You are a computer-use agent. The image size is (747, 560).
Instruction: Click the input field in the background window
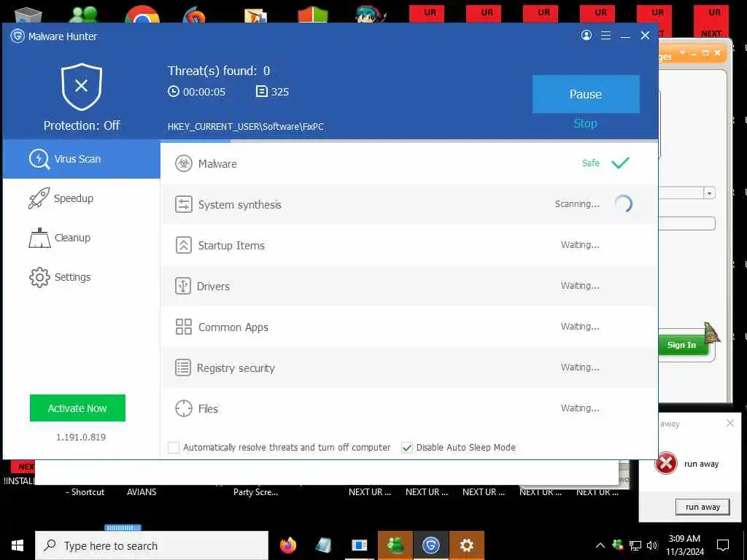(687, 223)
